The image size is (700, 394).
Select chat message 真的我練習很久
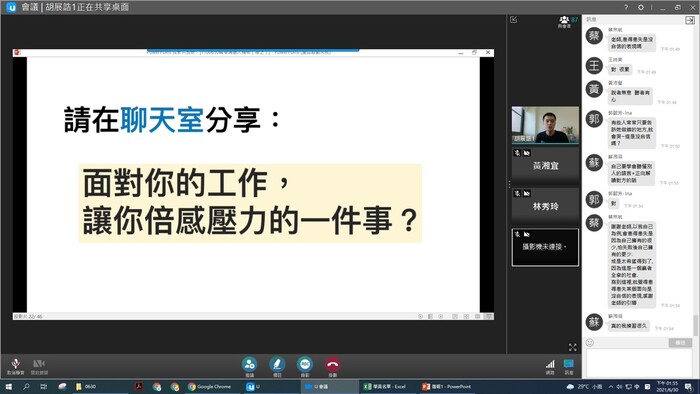(629, 326)
